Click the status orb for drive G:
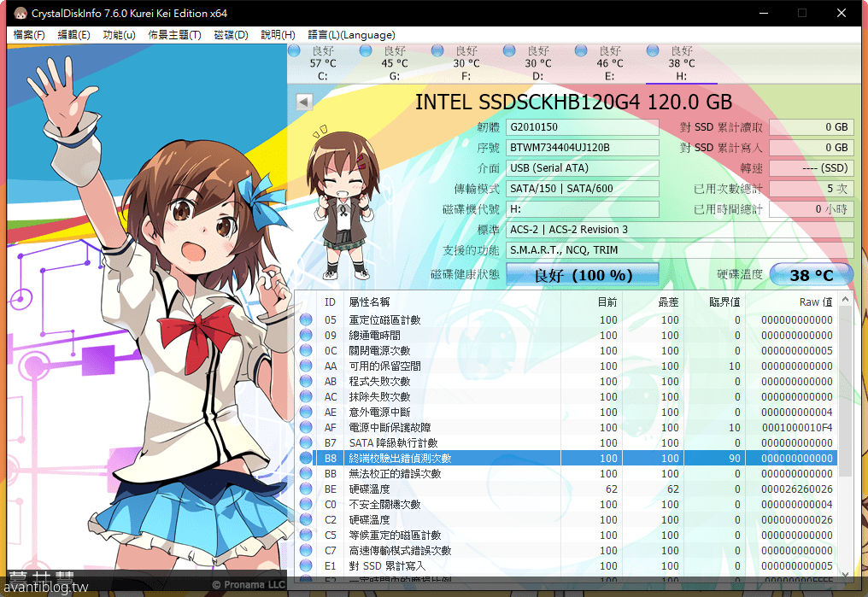This screenshot has height=597, width=868. pos(366,51)
